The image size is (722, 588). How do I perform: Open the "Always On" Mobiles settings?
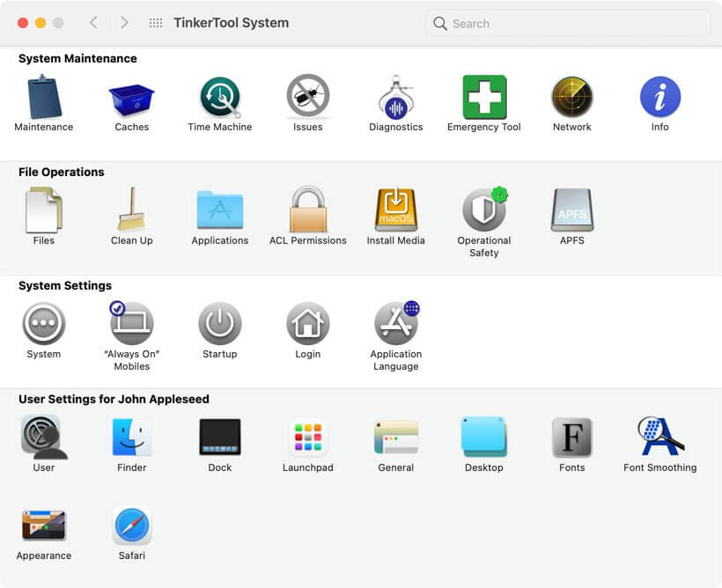pos(131,324)
